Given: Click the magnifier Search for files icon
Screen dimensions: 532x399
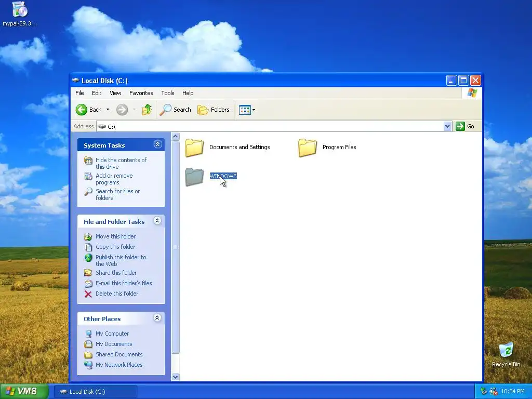Looking at the screenshot, I should [x=88, y=192].
